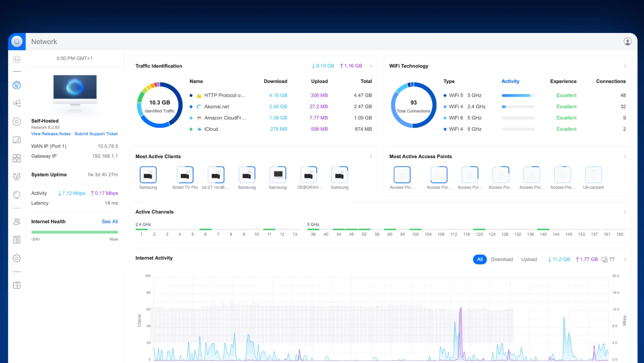This screenshot has height=363, width=644.
Task: Click the System Uptime value 1w 3d 4h 27m
Action: click(102, 175)
